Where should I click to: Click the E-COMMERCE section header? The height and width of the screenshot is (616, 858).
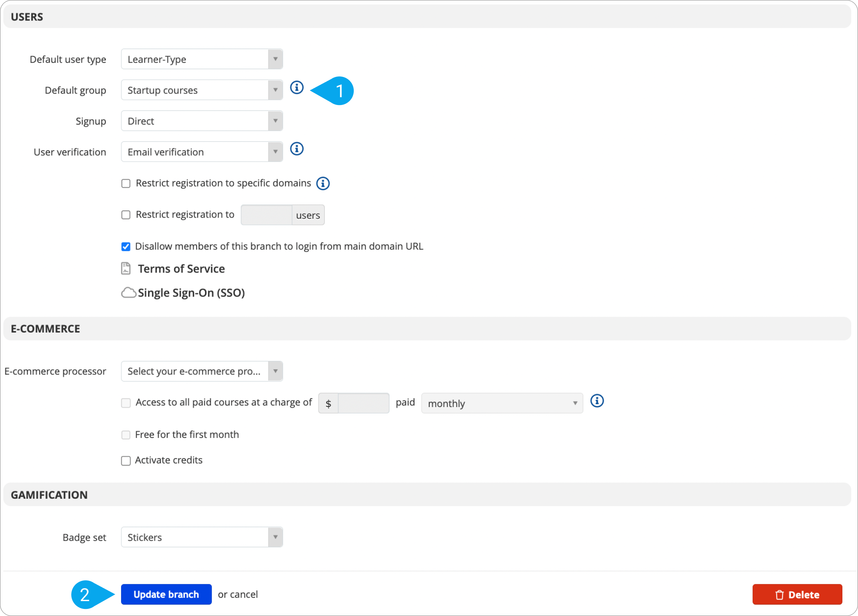pyautogui.click(x=427, y=329)
